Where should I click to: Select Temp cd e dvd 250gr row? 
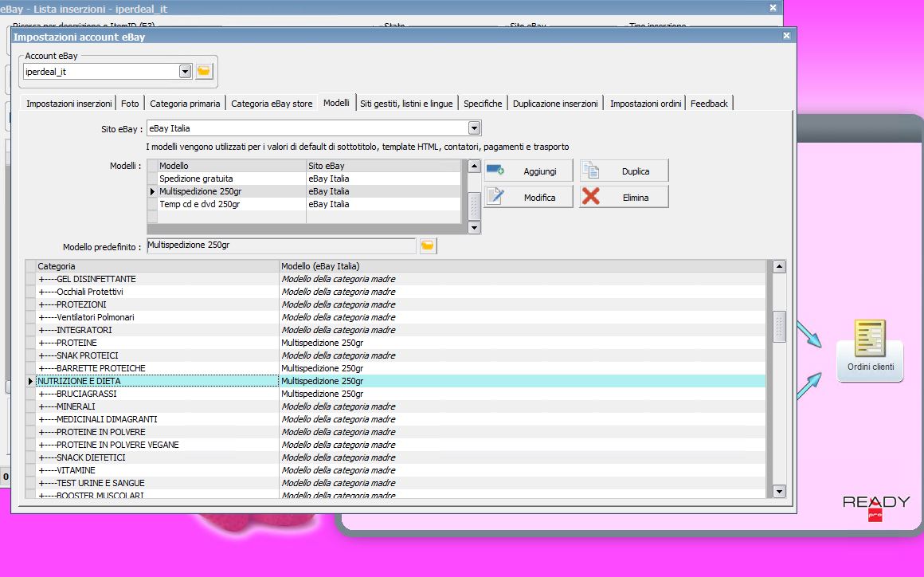pyautogui.click(x=303, y=204)
